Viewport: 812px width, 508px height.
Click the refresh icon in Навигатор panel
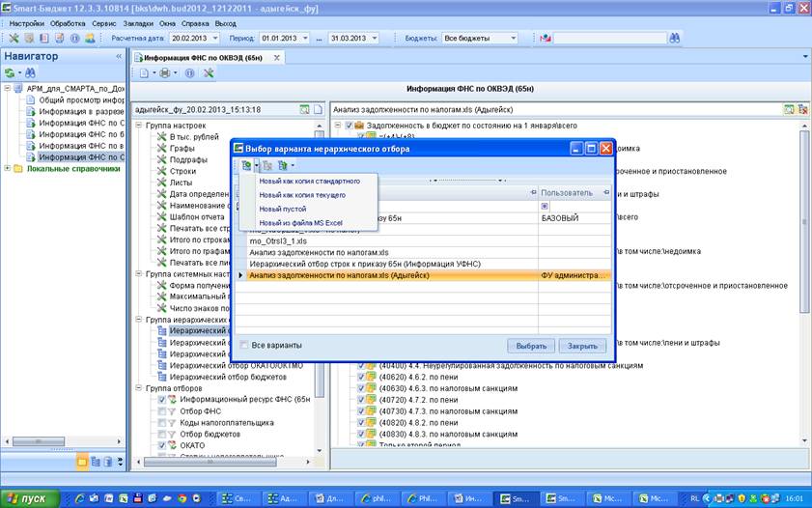10,73
